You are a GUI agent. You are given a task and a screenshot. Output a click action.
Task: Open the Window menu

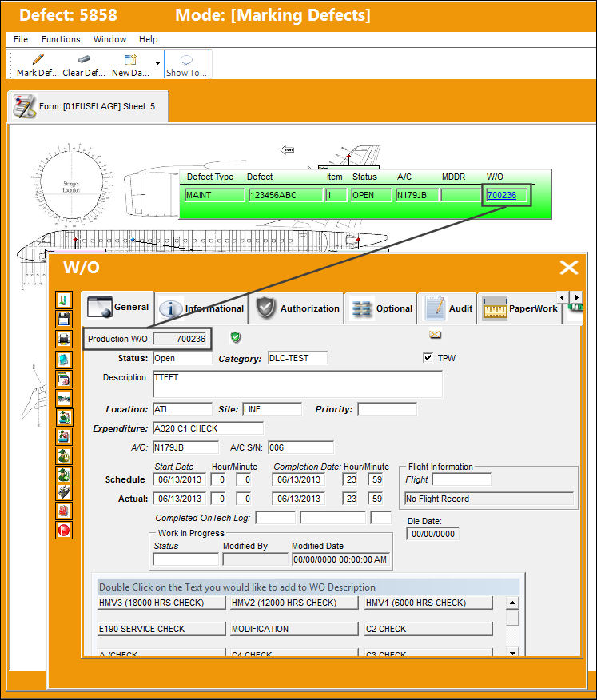click(109, 39)
